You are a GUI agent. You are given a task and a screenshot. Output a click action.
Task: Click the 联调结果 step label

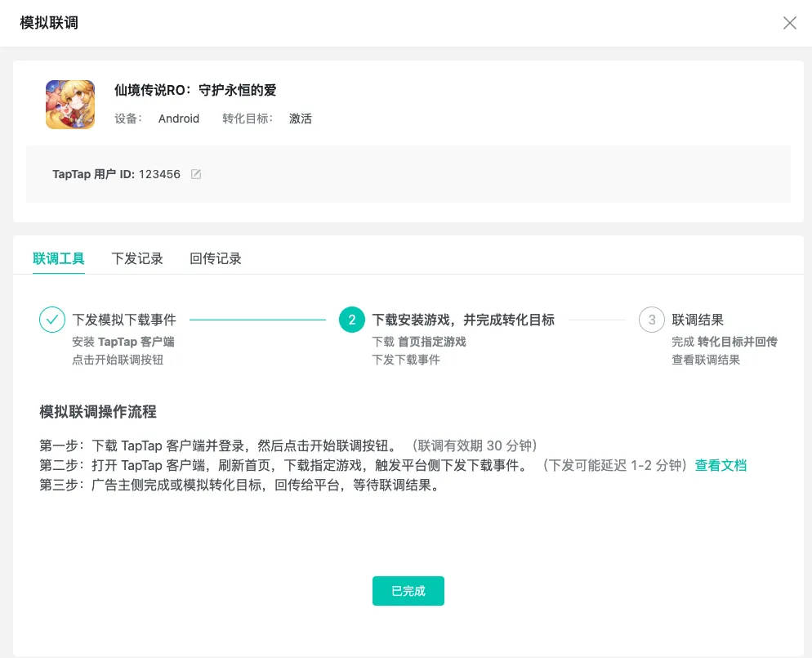pos(698,319)
